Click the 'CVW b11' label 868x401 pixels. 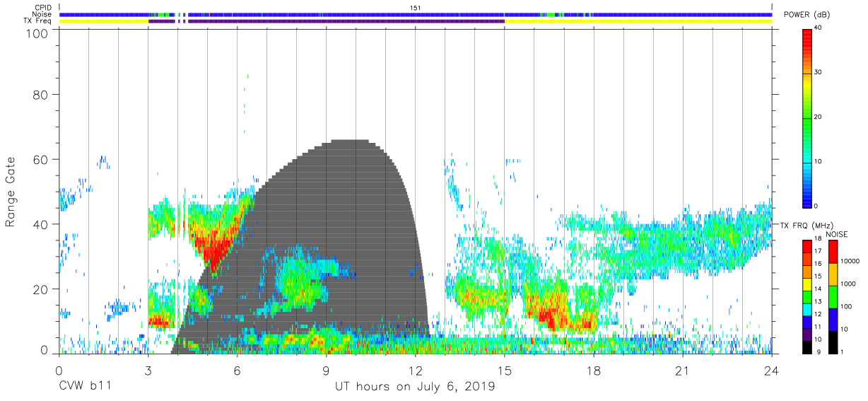point(85,386)
